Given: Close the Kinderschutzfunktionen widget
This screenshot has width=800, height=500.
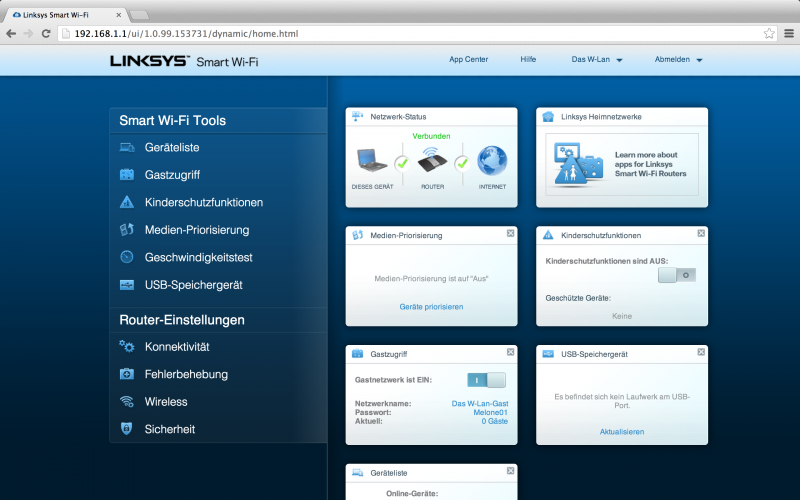Looking at the screenshot, I should point(701,233).
